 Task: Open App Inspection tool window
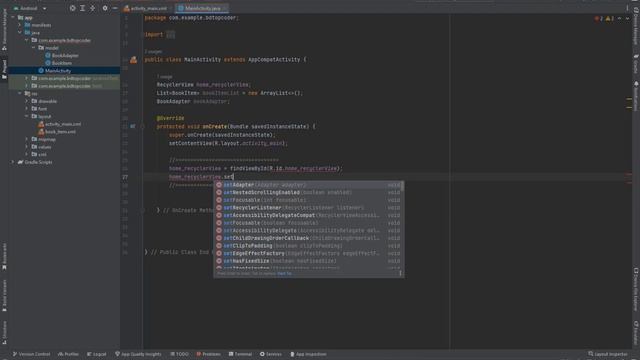point(308,354)
